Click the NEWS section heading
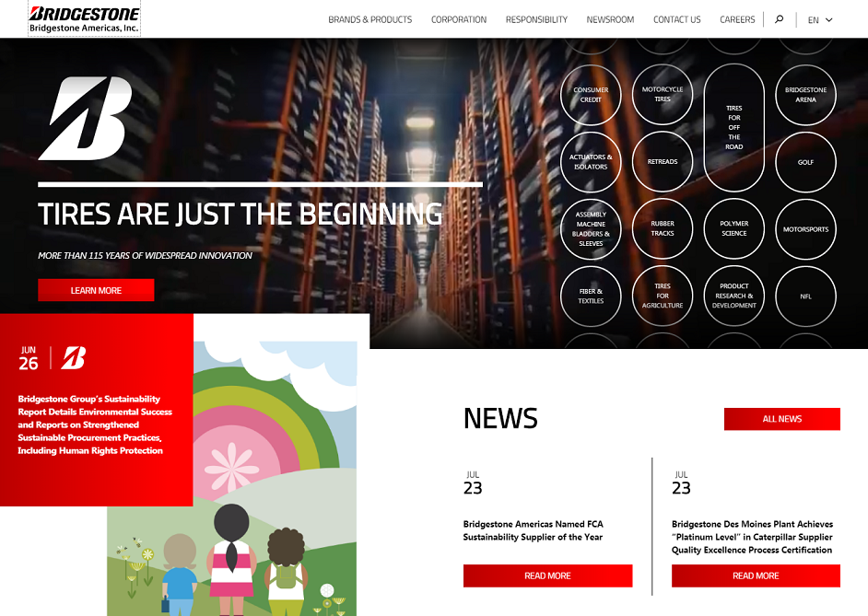The height and width of the screenshot is (616, 868). [x=499, y=418]
